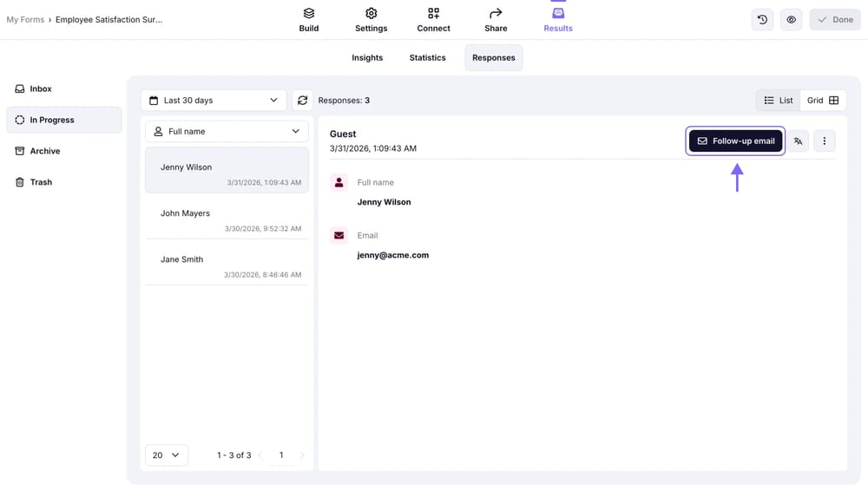Open the Build section
Viewport: 868px width, 491px height.
[309, 20]
